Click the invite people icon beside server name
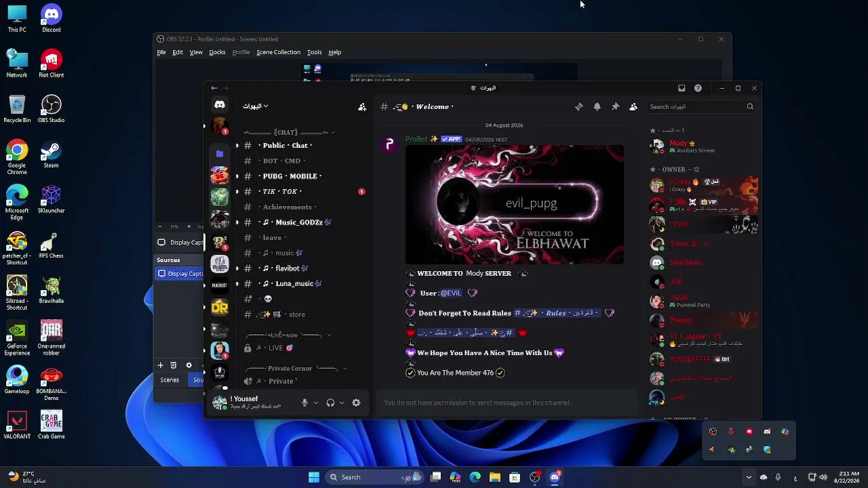Image resolution: width=868 pixels, height=488 pixels. click(362, 106)
